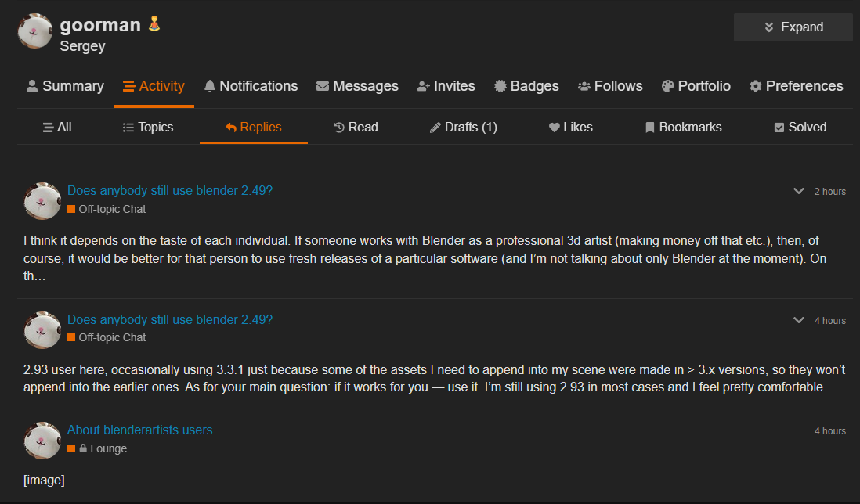Image resolution: width=860 pixels, height=504 pixels.
Task: Click the avatar beside the 2.93 user reply
Action: coord(42,330)
